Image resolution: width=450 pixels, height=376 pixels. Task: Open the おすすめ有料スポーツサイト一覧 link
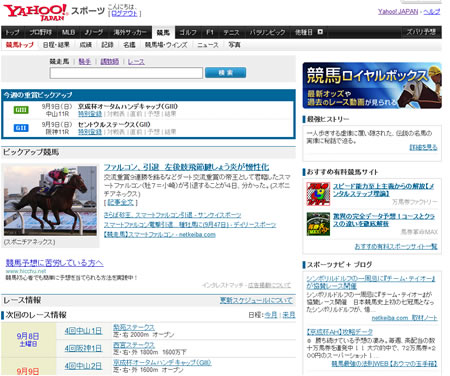[396, 246]
